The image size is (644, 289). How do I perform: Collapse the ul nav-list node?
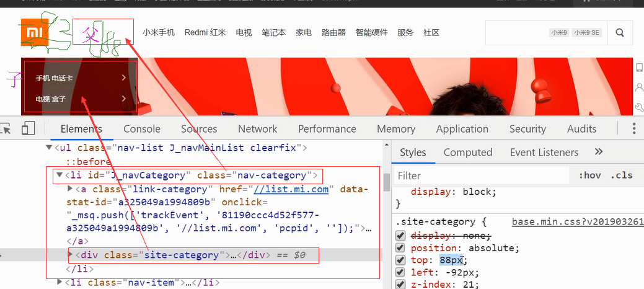50,148
